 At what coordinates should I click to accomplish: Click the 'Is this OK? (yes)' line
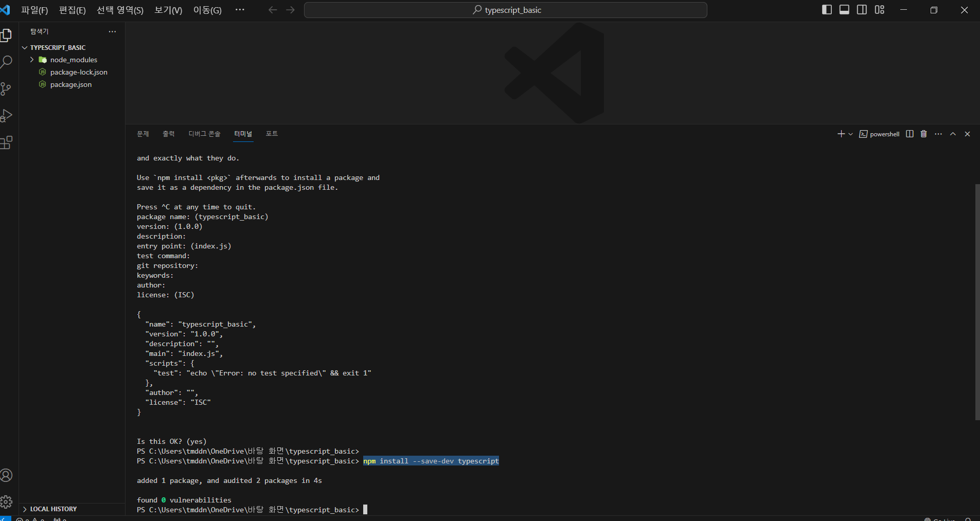pyautogui.click(x=172, y=441)
